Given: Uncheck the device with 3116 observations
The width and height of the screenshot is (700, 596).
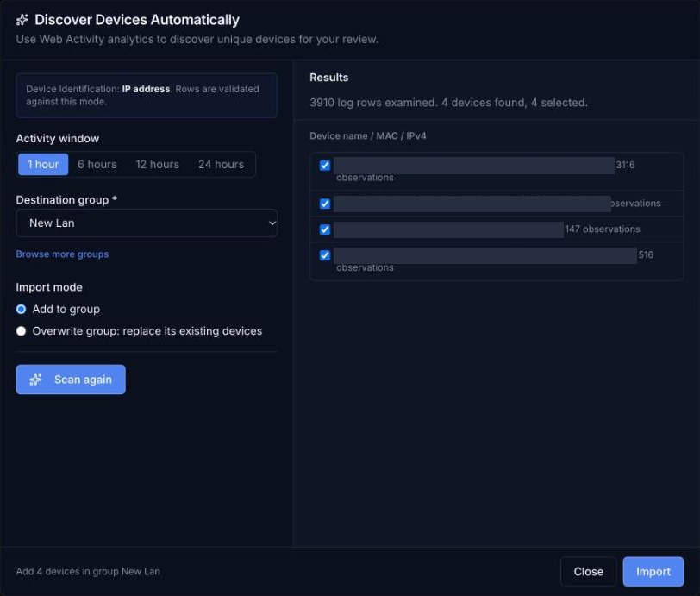Looking at the screenshot, I should coord(325,166).
